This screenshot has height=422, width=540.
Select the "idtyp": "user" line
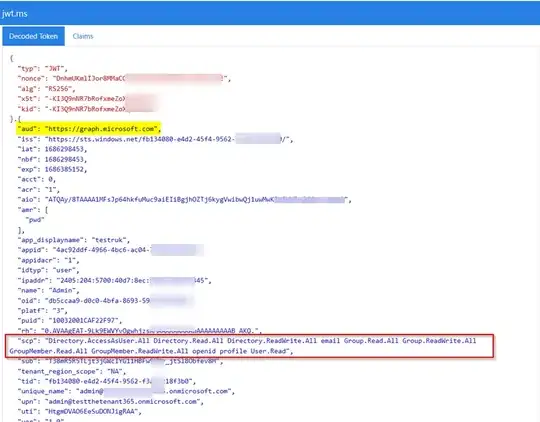[x=49, y=270]
